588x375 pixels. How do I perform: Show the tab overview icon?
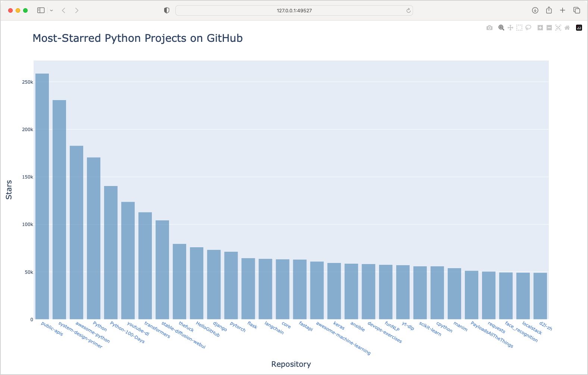coord(577,10)
